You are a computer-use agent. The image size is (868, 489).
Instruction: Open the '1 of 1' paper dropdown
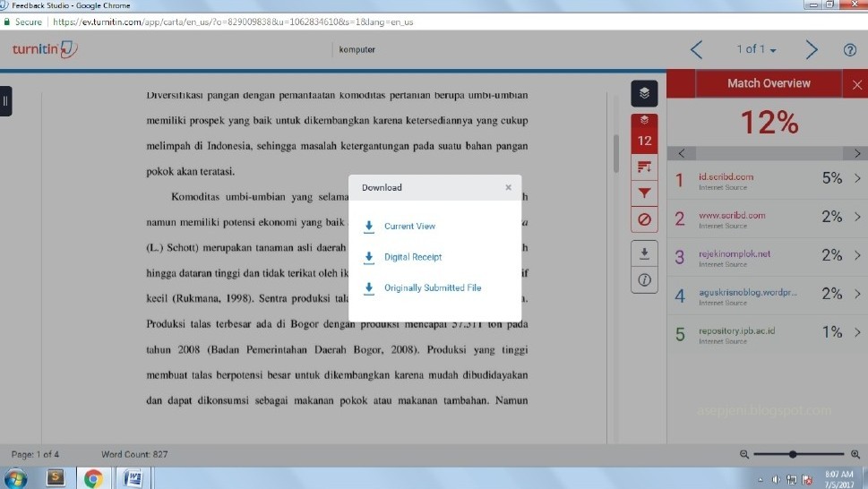(756, 49)
